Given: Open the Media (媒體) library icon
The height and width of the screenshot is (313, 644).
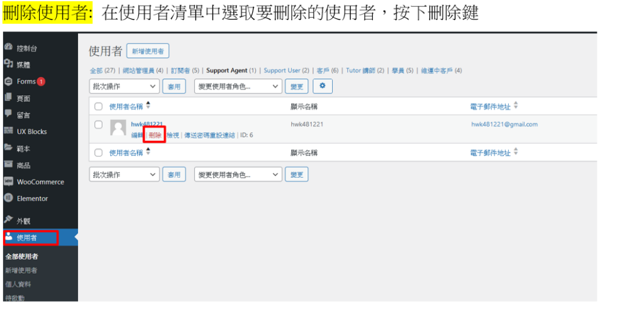Looking at the screenshot, I should click(8, 64).
